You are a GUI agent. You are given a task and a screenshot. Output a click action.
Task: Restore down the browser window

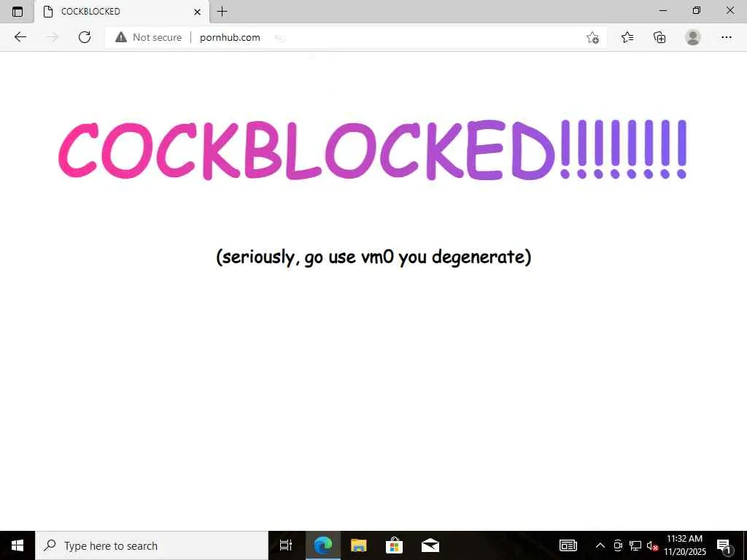(697, 10)
